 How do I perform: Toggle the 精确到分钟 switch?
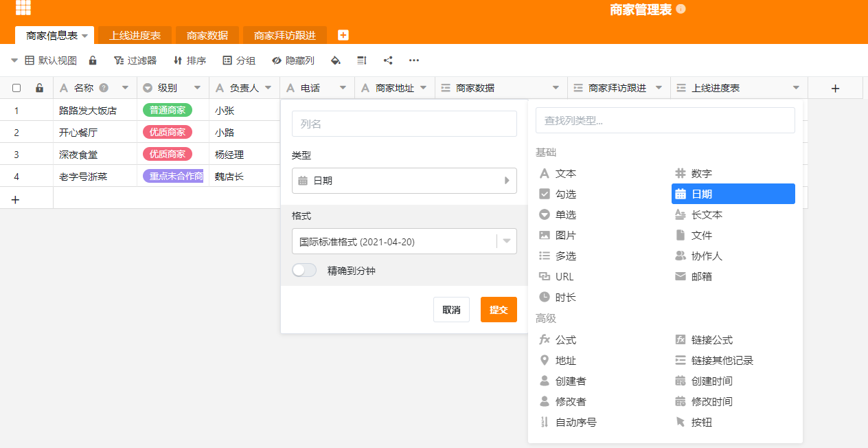pos(304,271)
